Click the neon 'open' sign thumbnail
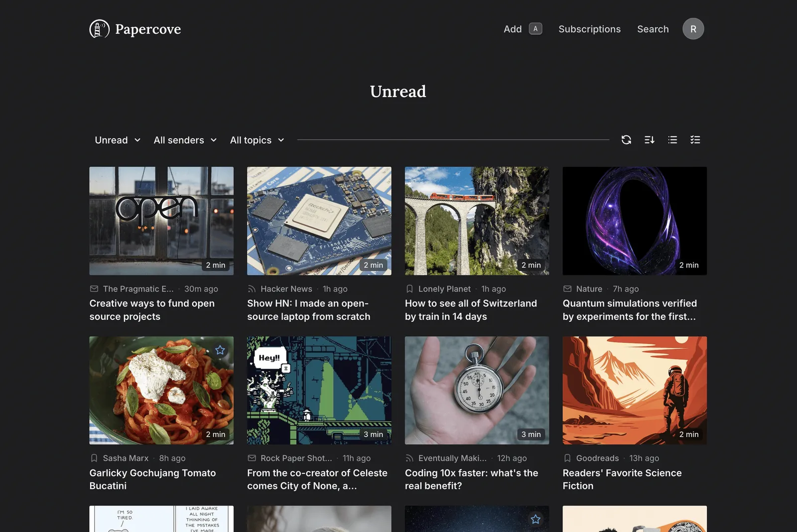 click(x=161, y=221)
